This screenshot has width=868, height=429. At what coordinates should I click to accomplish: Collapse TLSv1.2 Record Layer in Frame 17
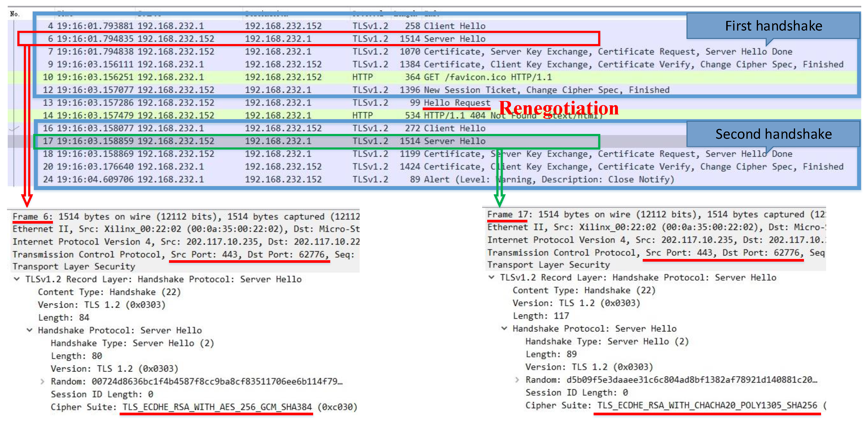pyautogui.click(x=492, y=278)
